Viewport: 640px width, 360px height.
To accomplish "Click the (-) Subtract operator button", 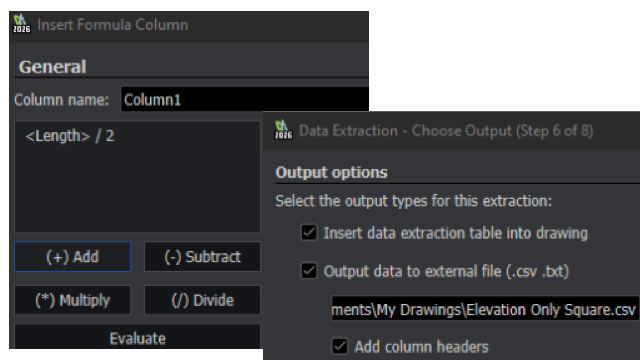I will pos(202,257).
